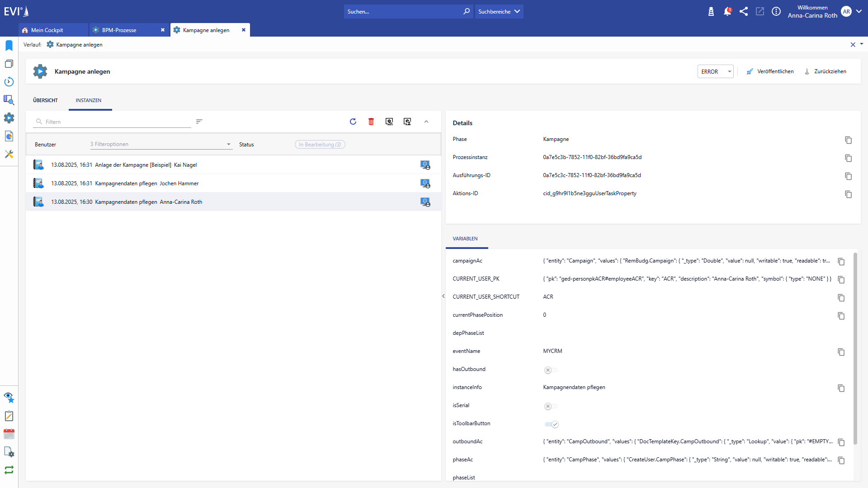Select the history clock icon in sidebar

click(9, 82)
